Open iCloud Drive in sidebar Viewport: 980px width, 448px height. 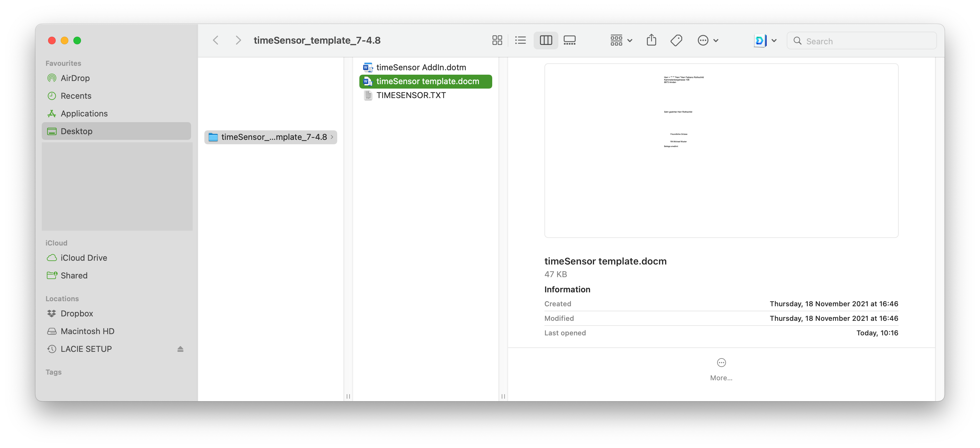click(x=116, y=258)
